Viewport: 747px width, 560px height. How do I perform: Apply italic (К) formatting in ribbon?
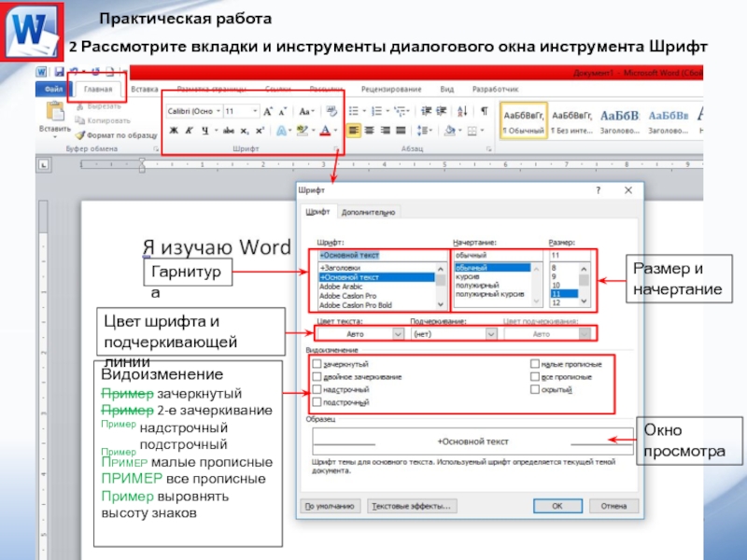(188, 131)
